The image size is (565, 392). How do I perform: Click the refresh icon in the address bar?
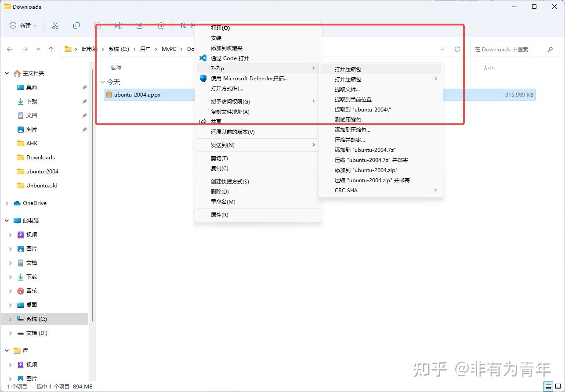[457, 49]
